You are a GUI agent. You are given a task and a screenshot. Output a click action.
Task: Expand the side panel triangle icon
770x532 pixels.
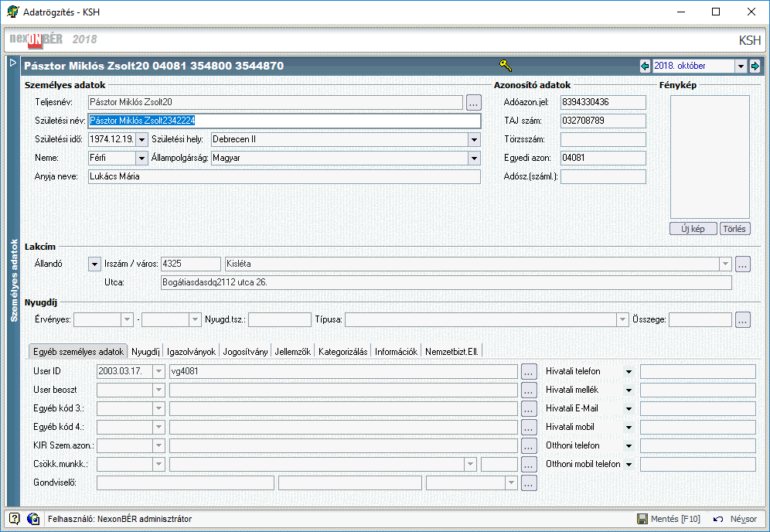click(13, 63)
